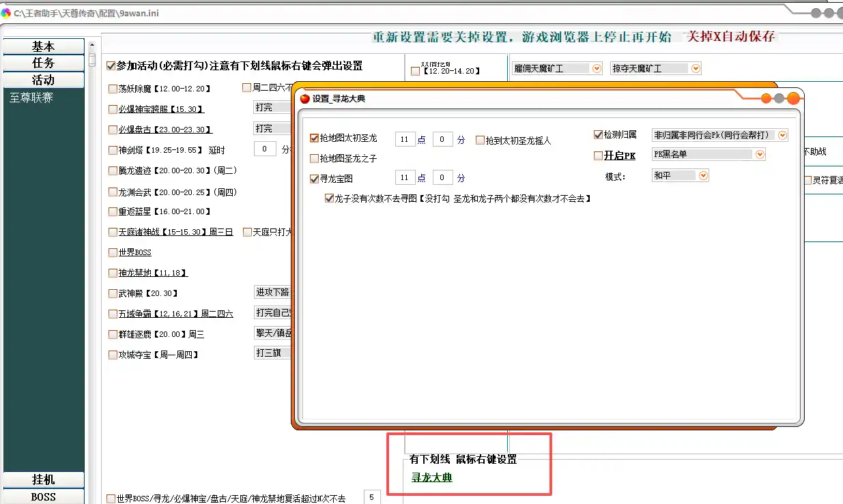Close the 设置_寻龙大典 dialog with the large orange button

point(793,98)
